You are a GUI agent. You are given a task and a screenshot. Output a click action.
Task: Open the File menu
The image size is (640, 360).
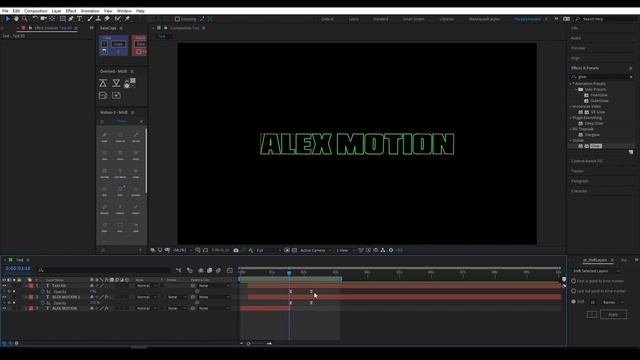[5, 11]
